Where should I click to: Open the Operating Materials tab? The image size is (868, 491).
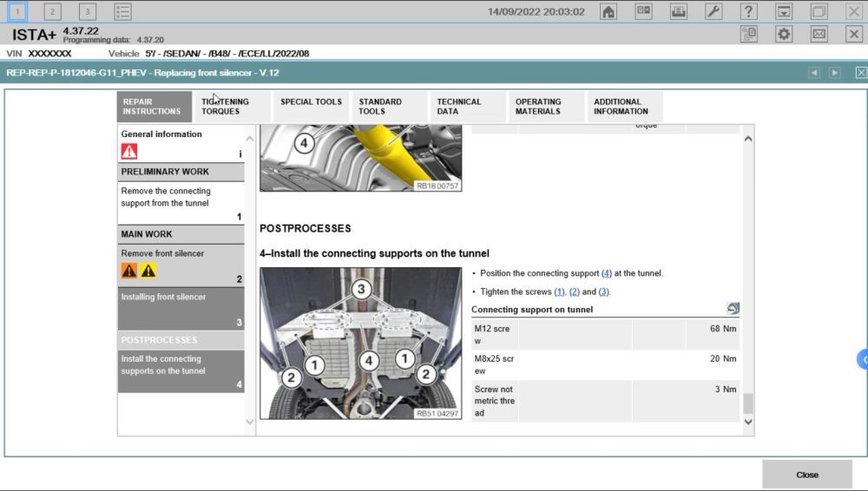[546, 107]
